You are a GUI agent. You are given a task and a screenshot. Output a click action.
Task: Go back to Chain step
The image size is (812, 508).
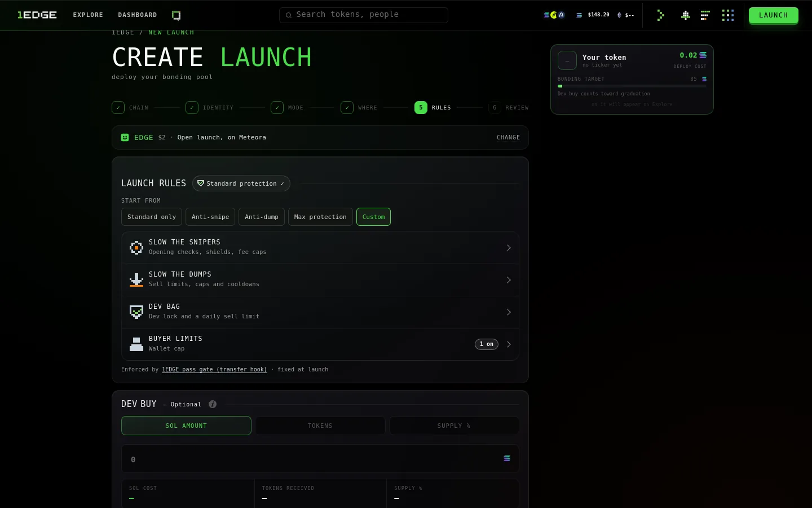(130, 107)
